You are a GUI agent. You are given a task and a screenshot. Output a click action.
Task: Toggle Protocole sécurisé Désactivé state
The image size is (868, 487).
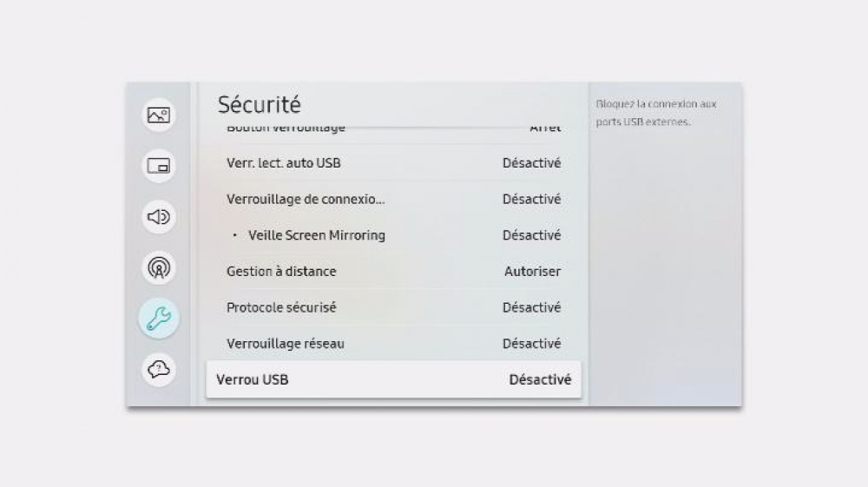[531, 307]
